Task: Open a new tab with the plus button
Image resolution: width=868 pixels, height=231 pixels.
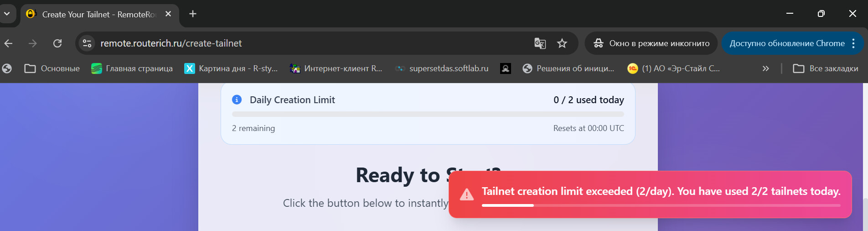Action: 193,14
